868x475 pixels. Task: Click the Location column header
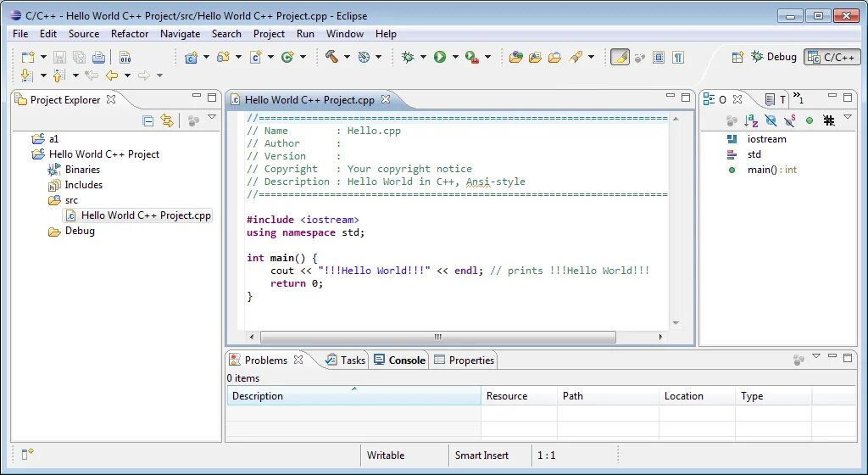[x=697, y=396]
